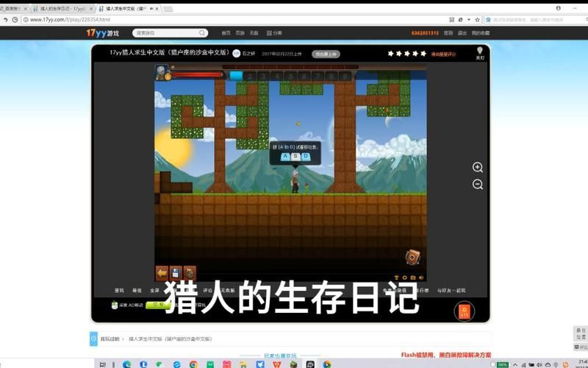Click the orange red-envelope bonus icon

[465, 311]
